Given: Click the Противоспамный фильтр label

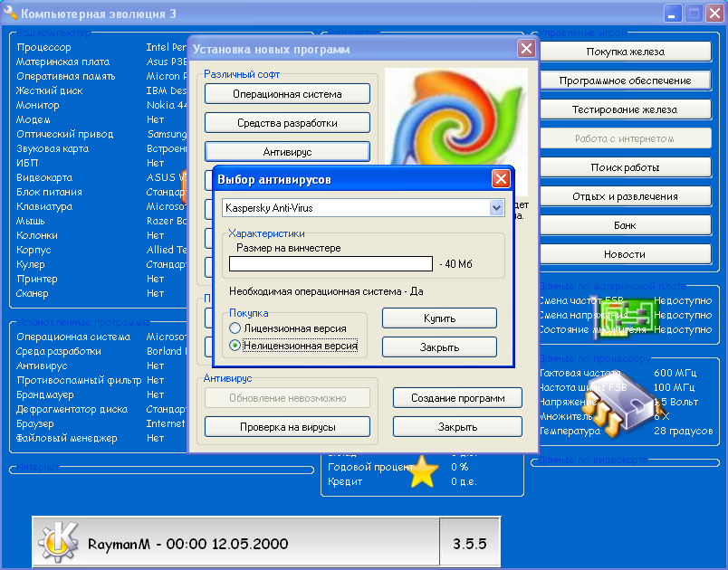Looking at the screenshot, I should (x=79, y=380).
